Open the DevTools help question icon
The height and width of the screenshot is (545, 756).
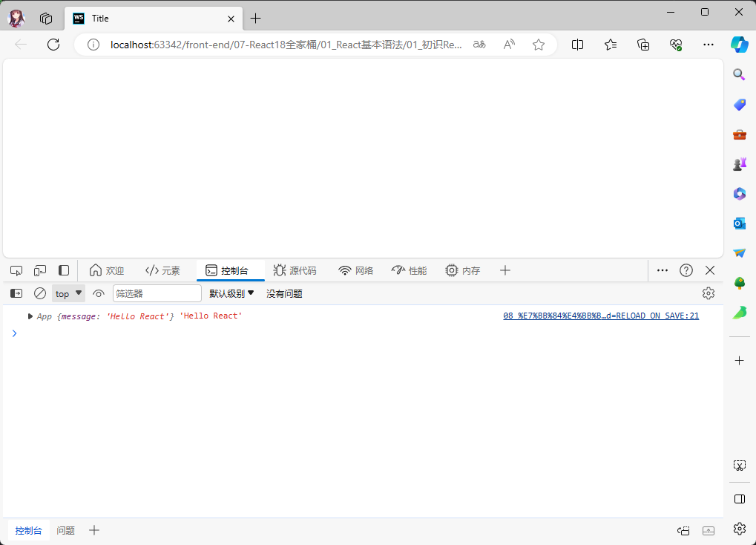(x=686, y=270)
